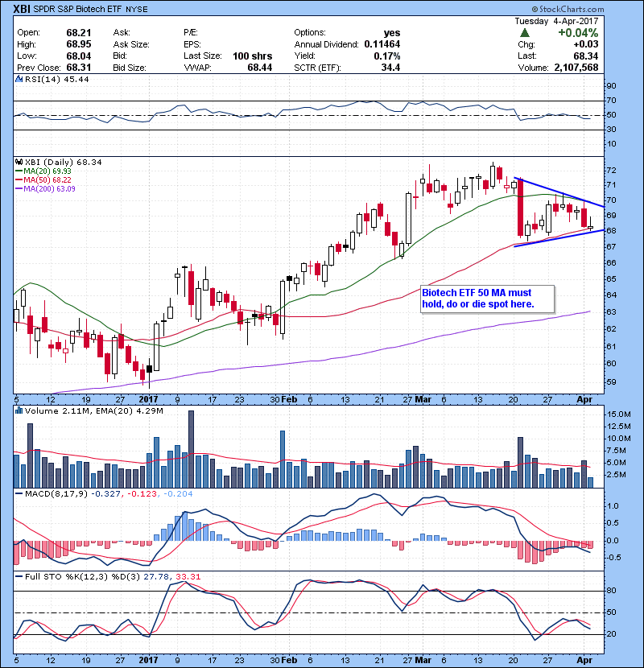Select the Low value 68.04
644x668 pixels.
(79, 56)
